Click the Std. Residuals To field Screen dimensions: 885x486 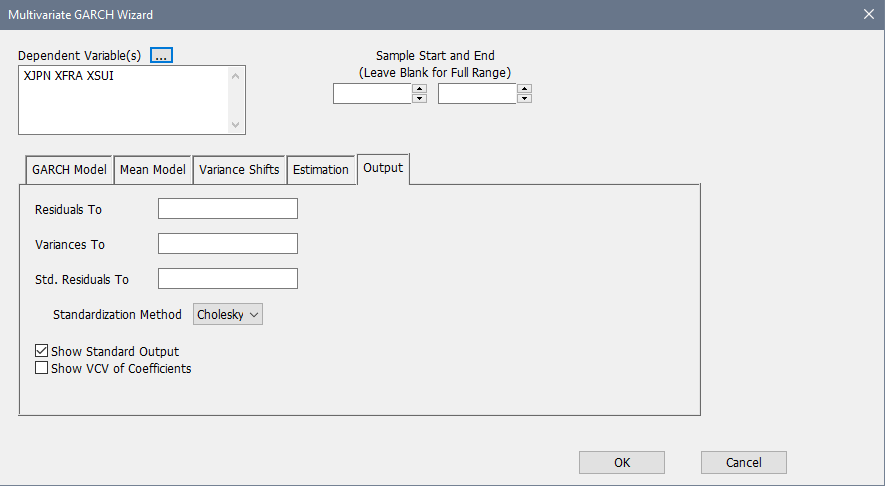click(x=228, y=279)
